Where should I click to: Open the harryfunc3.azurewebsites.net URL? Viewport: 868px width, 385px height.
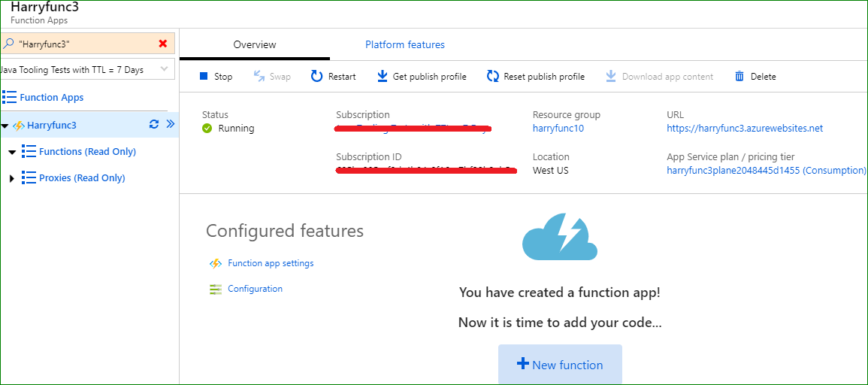tap(745, 129)
